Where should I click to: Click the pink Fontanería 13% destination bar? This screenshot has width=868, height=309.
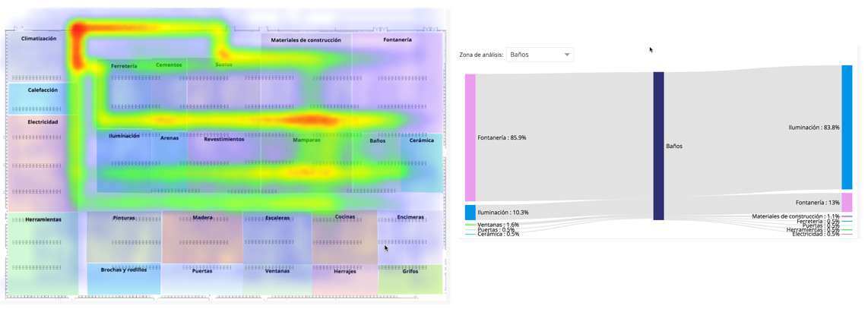[x=847, y=203]
